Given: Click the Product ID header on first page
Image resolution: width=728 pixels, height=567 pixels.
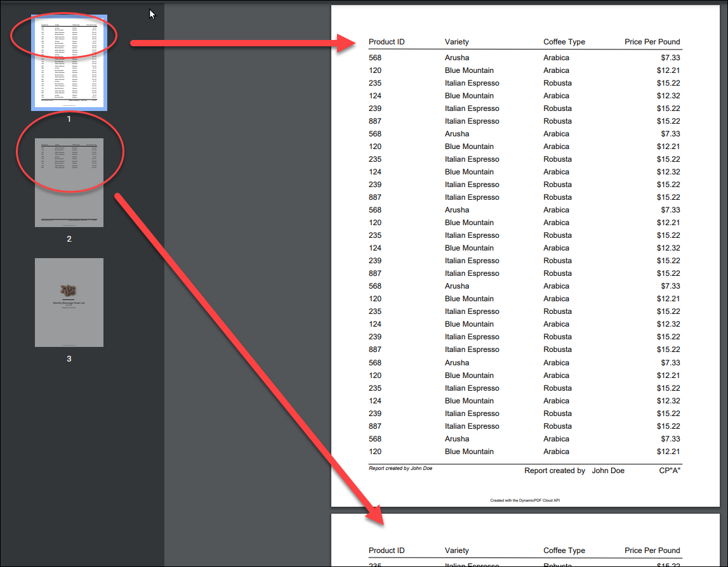Looking at the screenshot, I should tap(387, 42).
